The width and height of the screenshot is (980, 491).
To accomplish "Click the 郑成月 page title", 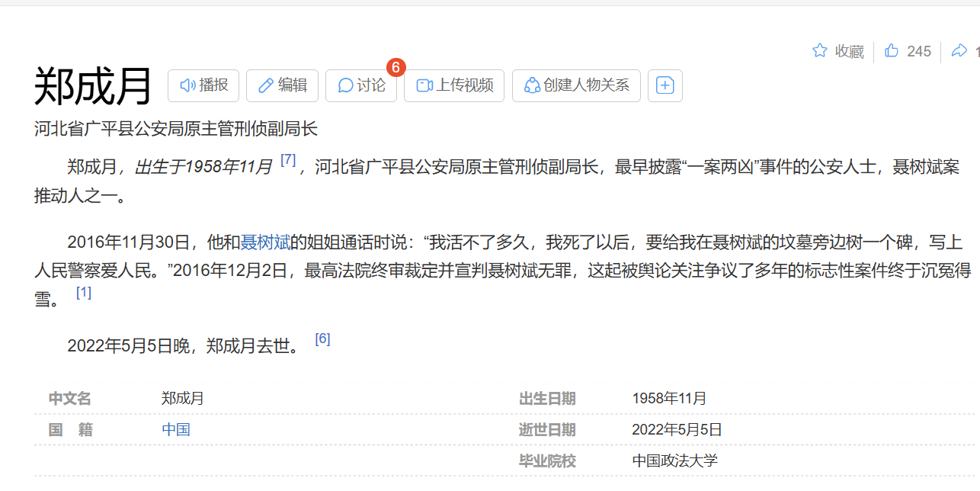I will 94,86.
